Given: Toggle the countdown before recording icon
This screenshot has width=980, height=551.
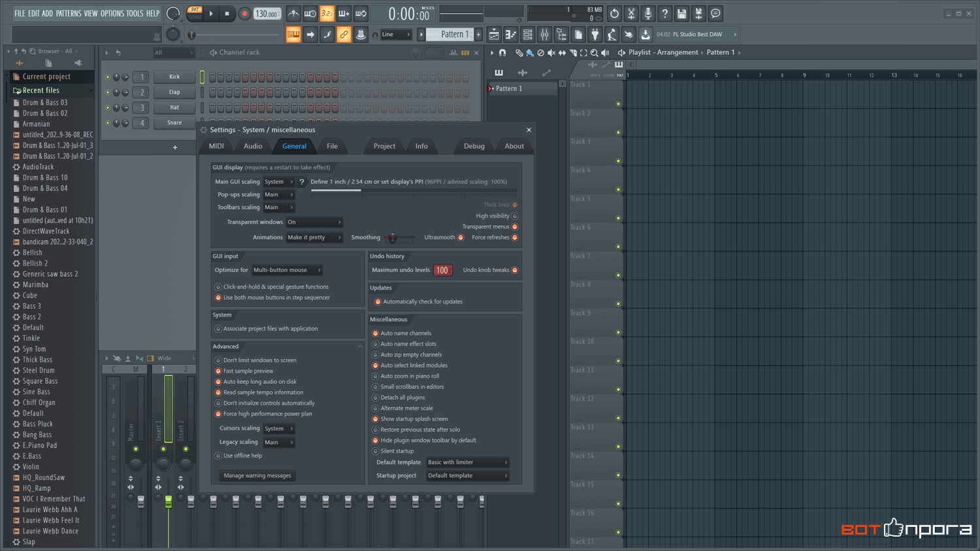Looking at the screenshot, I should click(x=327, y=14).
